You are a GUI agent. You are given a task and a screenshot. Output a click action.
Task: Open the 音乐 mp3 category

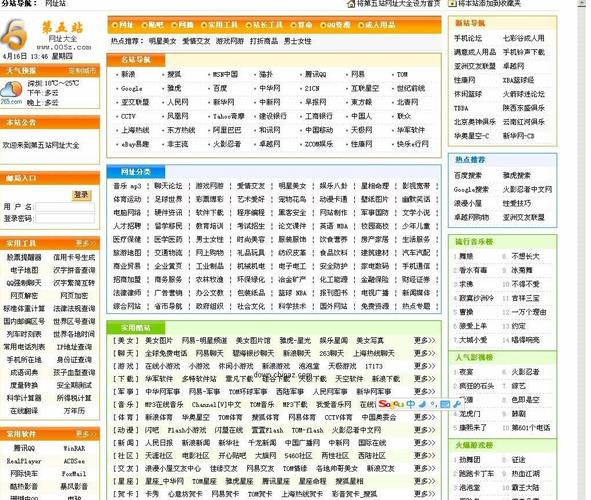pos(127,186)
